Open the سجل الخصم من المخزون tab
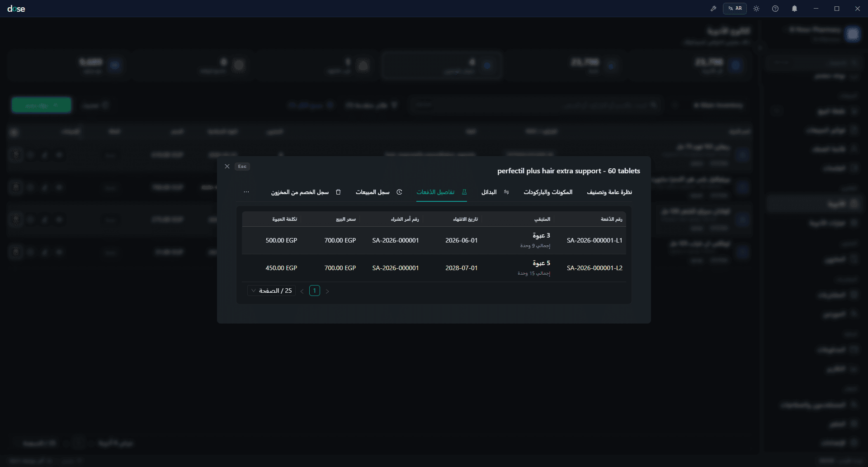Screen dimensions: 868x467 pyautogui.click(x=306, y=192)
